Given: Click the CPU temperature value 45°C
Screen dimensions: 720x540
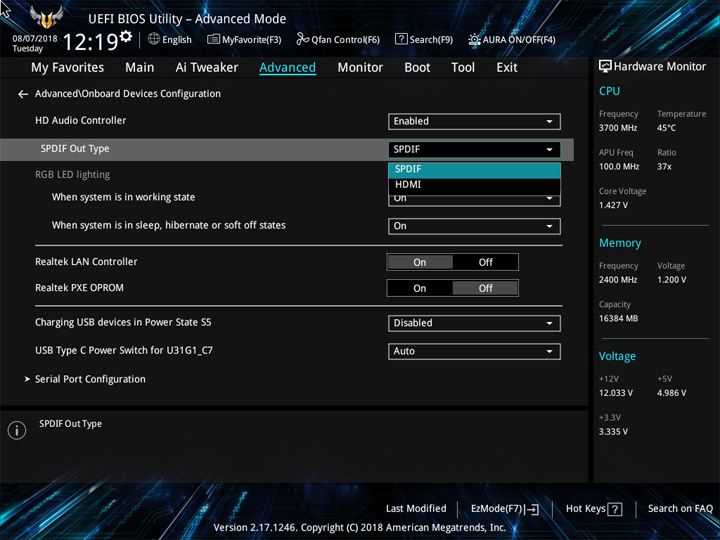Looking at the screenshot, I should [666, 128].
